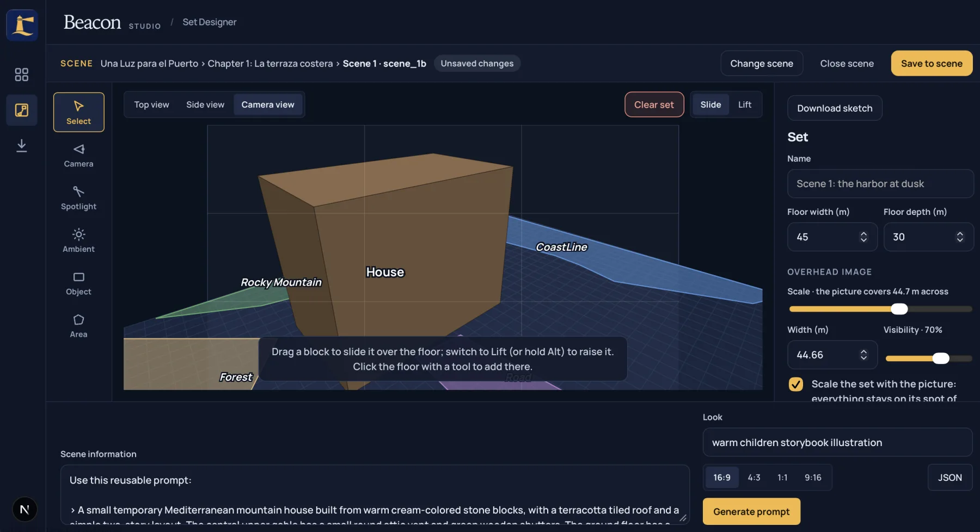The width and height of the screenshot is (980, 532).
Task: Adjust the overhead image Width stepper arrows
Action: 863,355
